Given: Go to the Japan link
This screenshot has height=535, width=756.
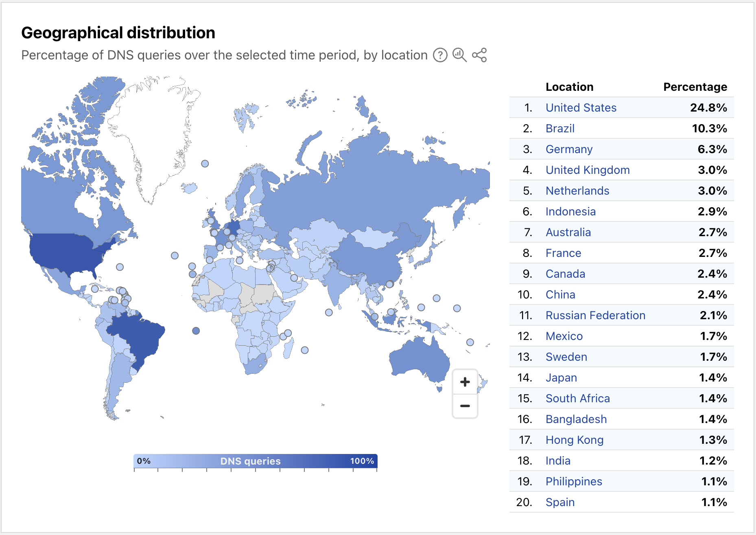Looking at the screenshot, I should 561,377.
